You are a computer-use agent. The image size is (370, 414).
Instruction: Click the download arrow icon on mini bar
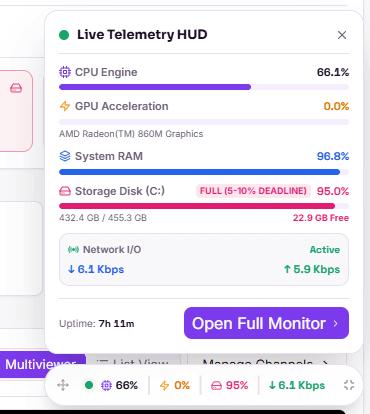(x=272, y=385)
